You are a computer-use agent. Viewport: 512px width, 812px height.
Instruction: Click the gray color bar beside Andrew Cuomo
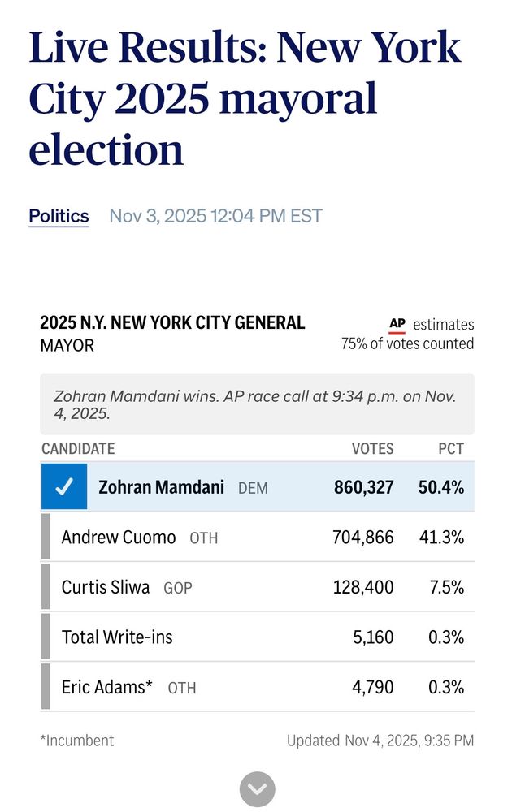[46, 538]
